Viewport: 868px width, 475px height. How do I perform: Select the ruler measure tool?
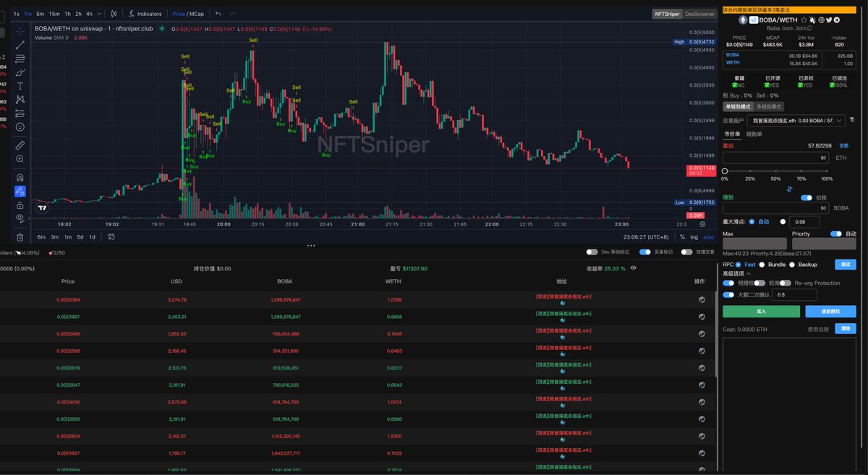(x=20, y=145)
